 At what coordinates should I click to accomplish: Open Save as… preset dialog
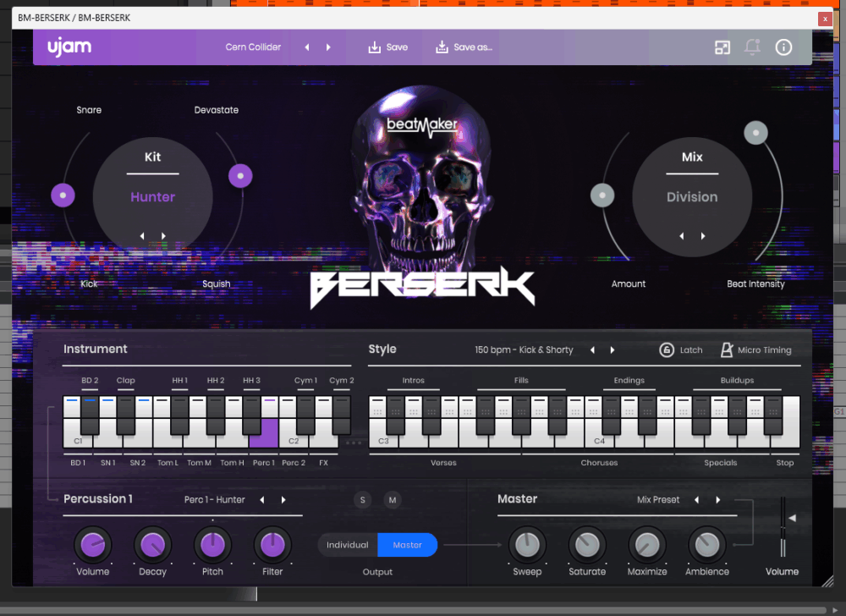pyautogui.click(x=464, y=47)
